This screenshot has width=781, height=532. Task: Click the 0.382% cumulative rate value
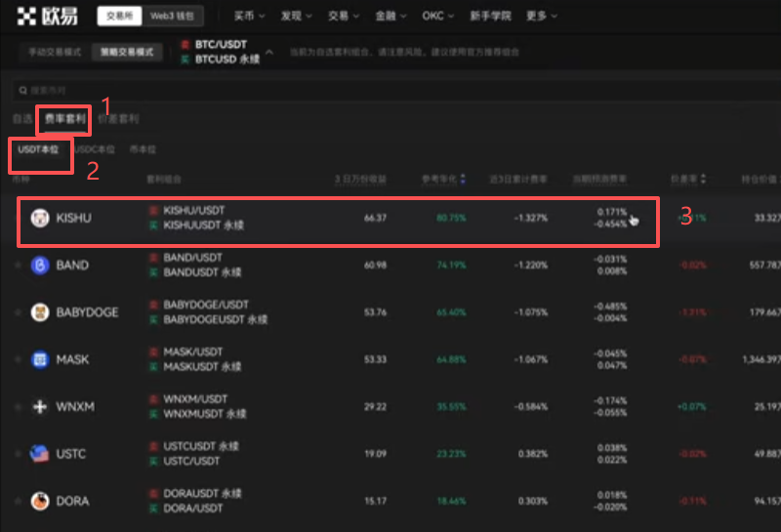533,454
